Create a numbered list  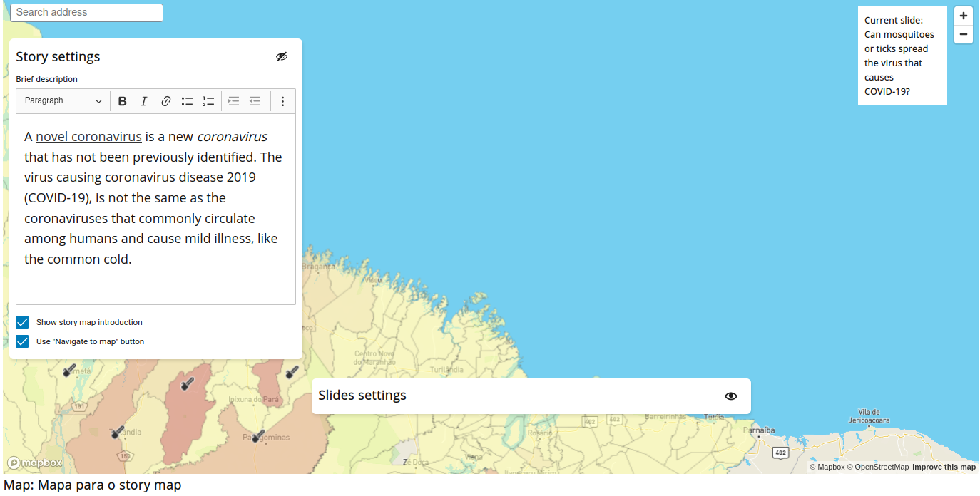(x=208, y=101)
